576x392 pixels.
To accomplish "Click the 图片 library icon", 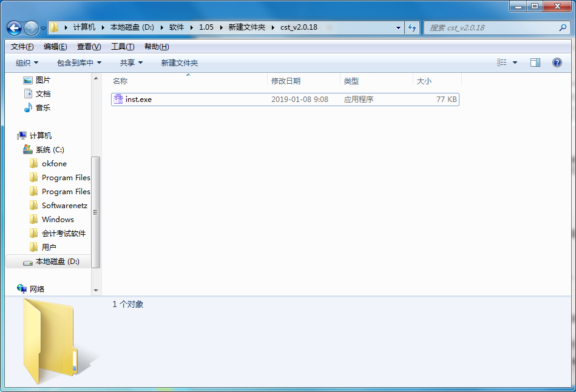I will pos(28,80).
